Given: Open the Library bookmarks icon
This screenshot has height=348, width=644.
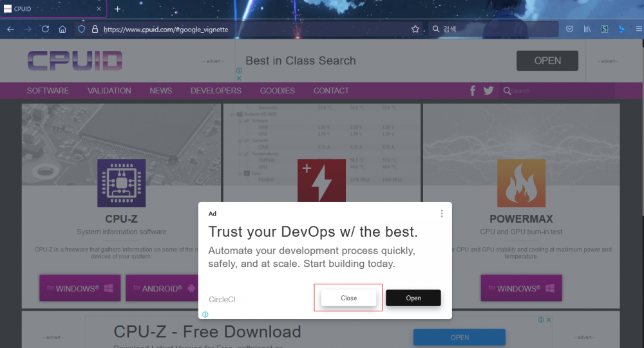Looking at the screenshot, I should click(587, 29).
